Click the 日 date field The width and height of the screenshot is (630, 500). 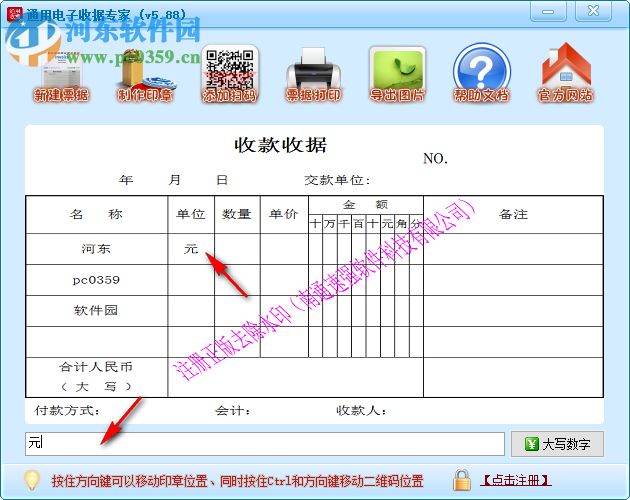(222, 180)
